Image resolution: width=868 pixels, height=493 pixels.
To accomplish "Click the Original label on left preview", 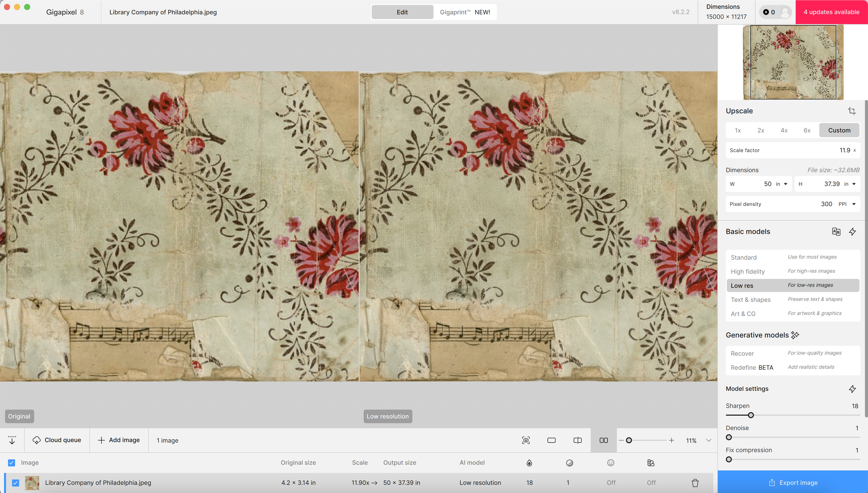I will (x=19, y=416).
